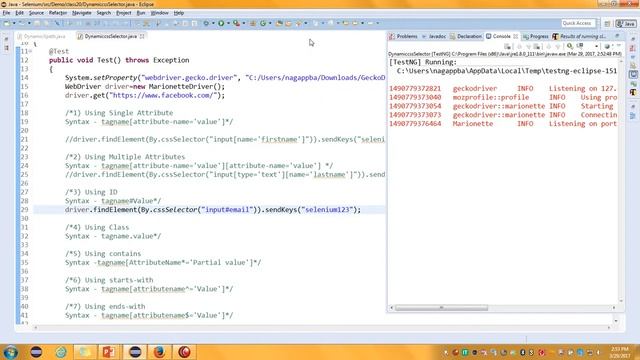
Task: Click the '@Test' annotation text
Action: click(59, 51)
